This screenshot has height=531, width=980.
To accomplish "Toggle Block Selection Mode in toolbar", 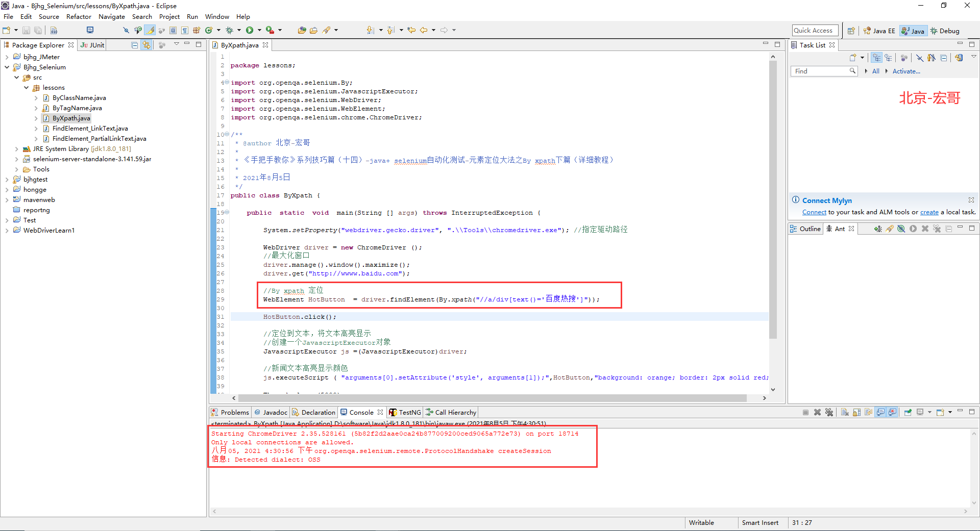I will tap(173, 30).
